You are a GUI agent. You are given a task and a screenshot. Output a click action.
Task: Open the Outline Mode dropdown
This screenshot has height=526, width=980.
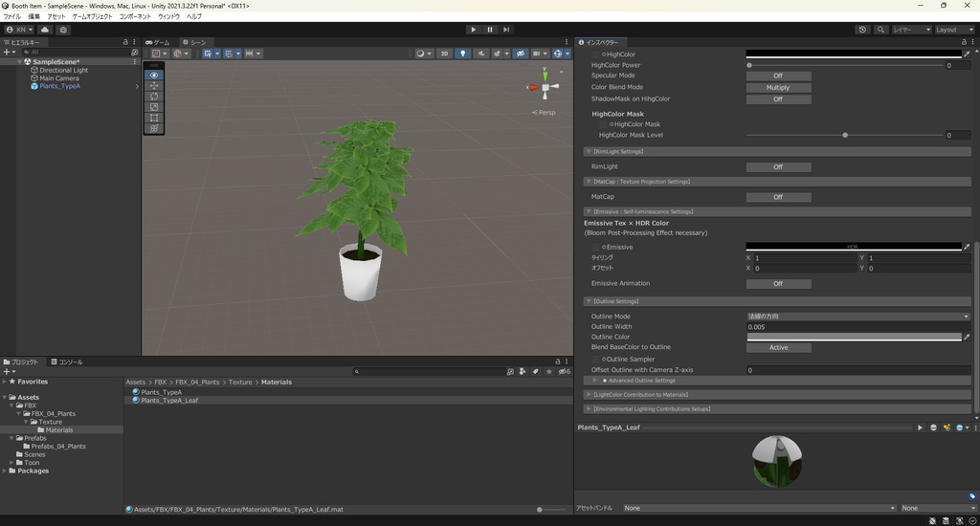(x=858, y=317)
